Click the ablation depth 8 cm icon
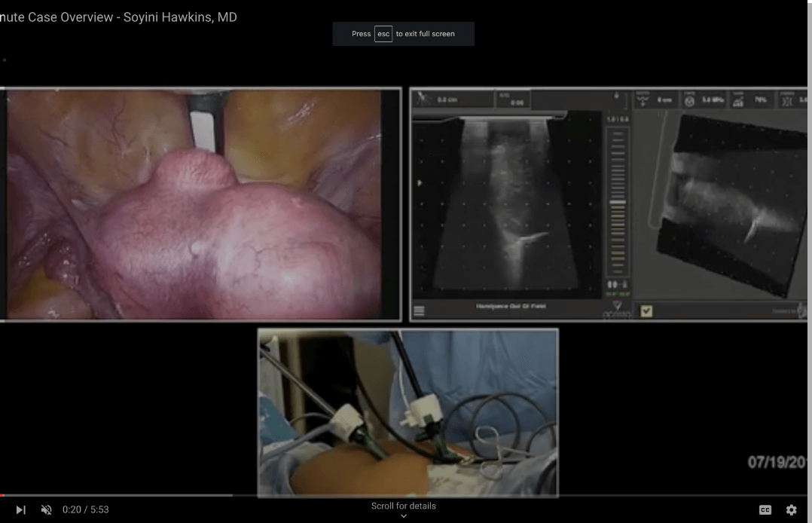Image resolution: width=812 pixels, height=523 pixels. 643,99
